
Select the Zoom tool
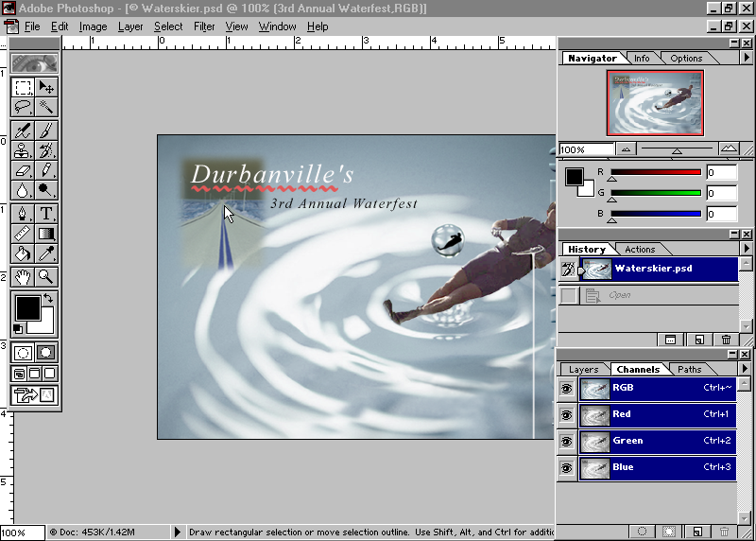point(46,276)
